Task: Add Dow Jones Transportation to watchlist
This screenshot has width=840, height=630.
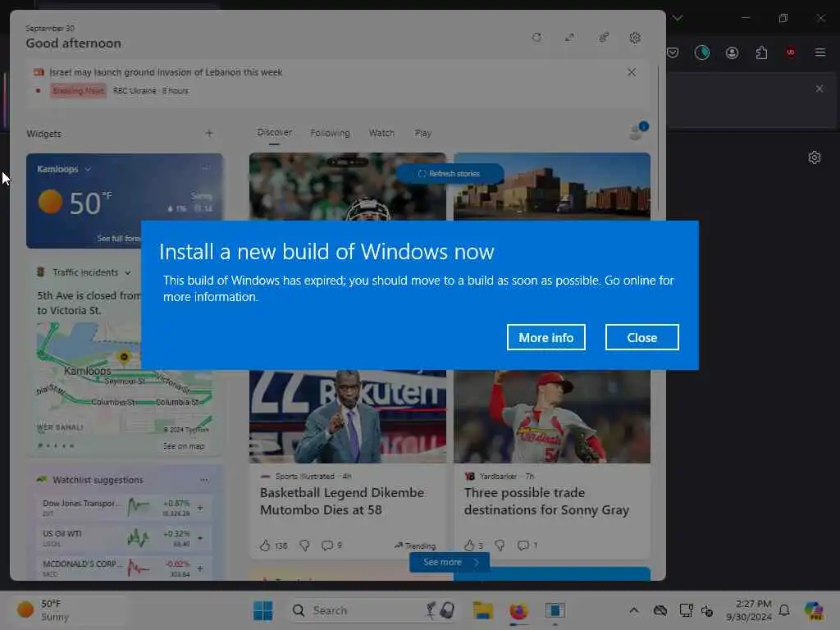Action: point(200,508)
